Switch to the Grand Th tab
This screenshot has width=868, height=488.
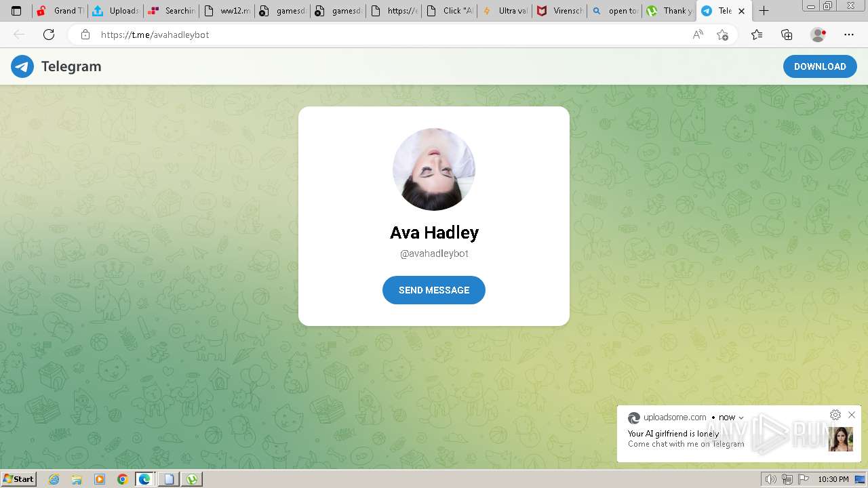(60, 11)
